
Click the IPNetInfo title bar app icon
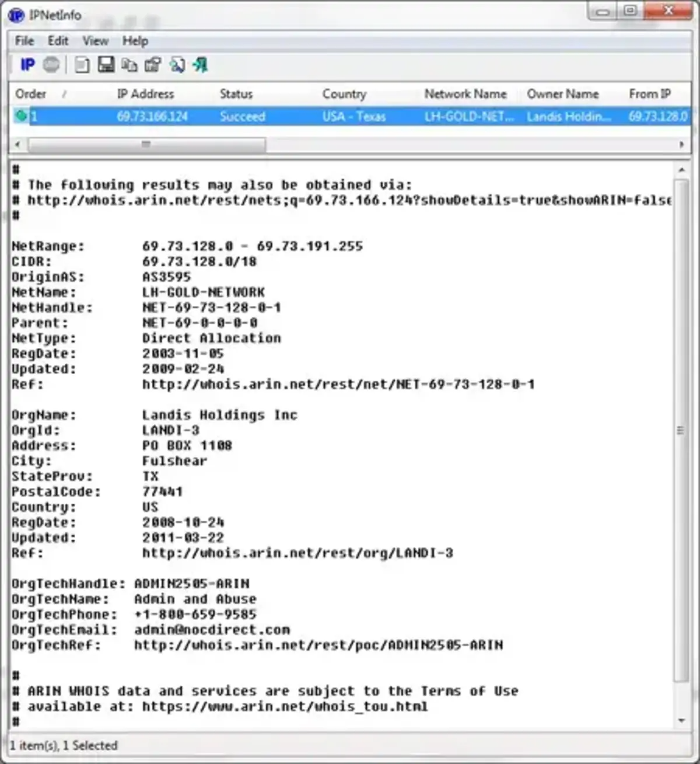pyautogui.click(x=16, y=15)
